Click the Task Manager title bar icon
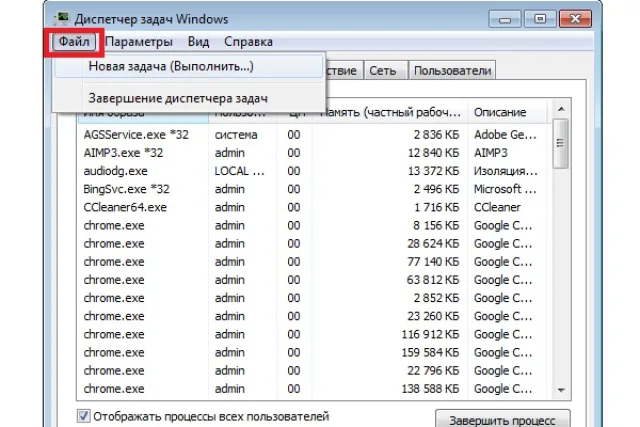This screenshot has height=427, width=640. point(62,19)
